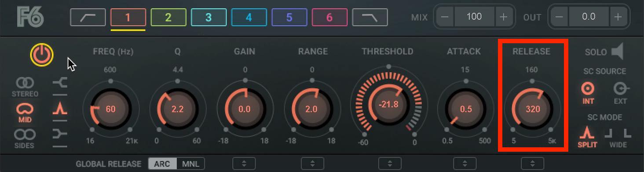Click the OUT value field showing 0.0
Viewport: 644px width, 172px height.
point(589,17)
